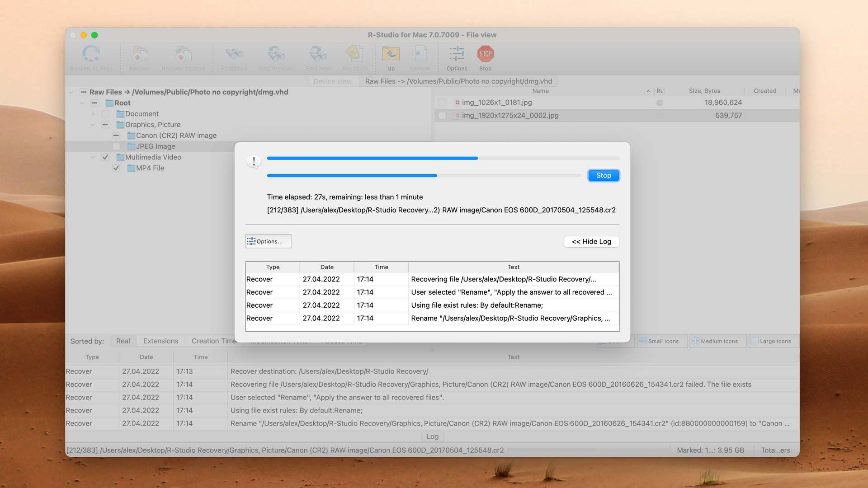Click the Find Previous toolbar icon
Viewport: 868px width, 488px height.
tap(277, 54)
